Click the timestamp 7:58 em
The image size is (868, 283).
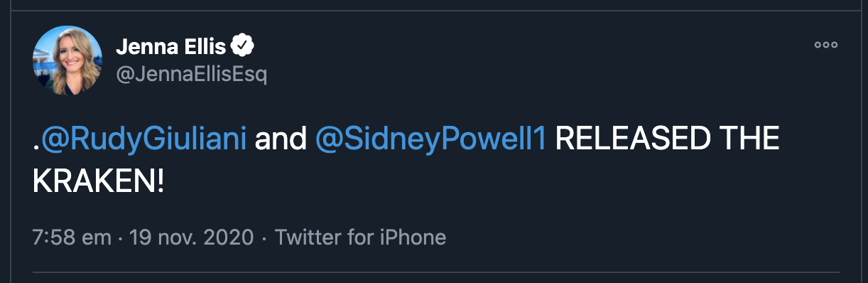pyautogui.click(x=72, y=237)
